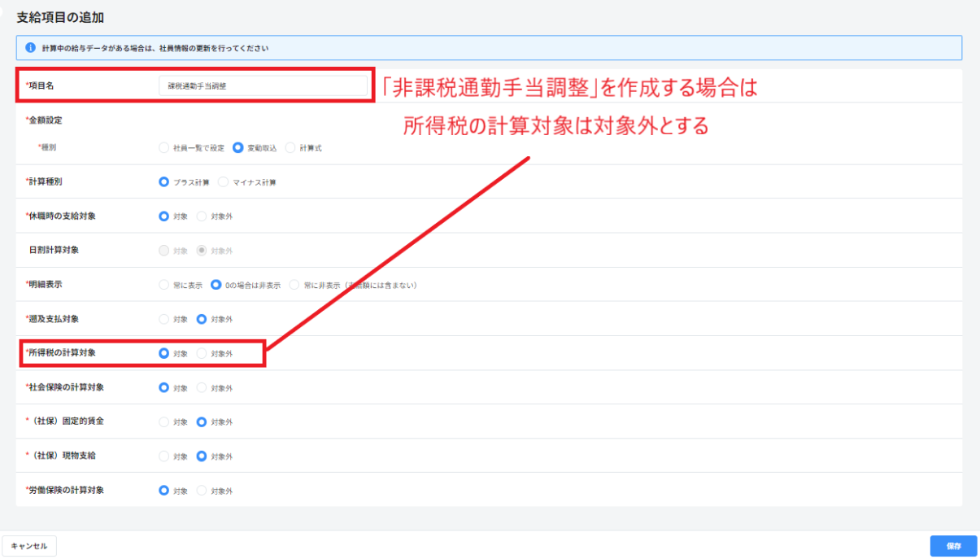
Task: Set 所得税の計算対象 to 対象外
Action: pos(202,354)
